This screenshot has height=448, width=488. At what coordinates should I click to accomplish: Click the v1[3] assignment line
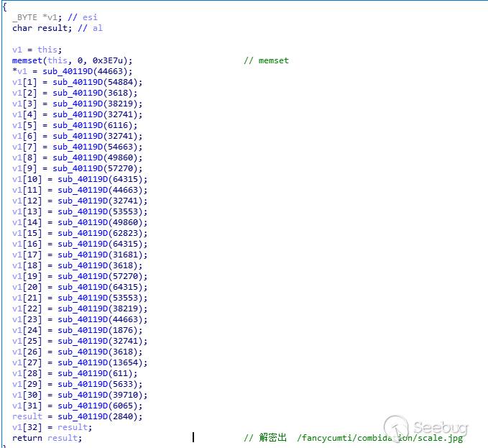(x=77, y=104)
